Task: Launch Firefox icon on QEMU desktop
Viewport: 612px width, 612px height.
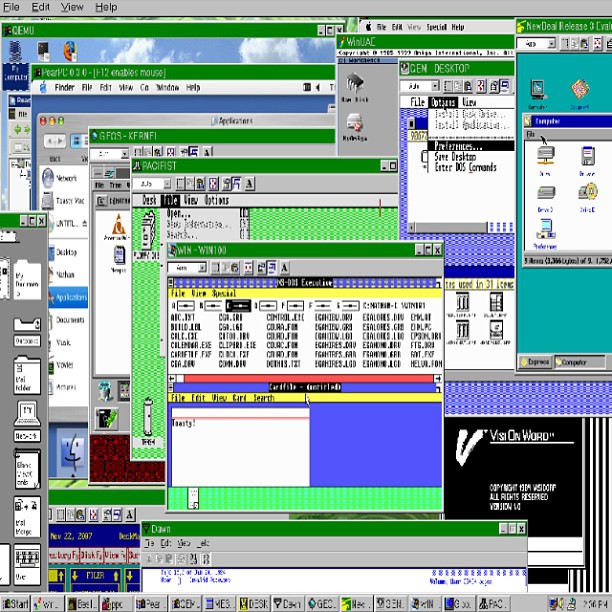Action: click(x=70, y=51)
